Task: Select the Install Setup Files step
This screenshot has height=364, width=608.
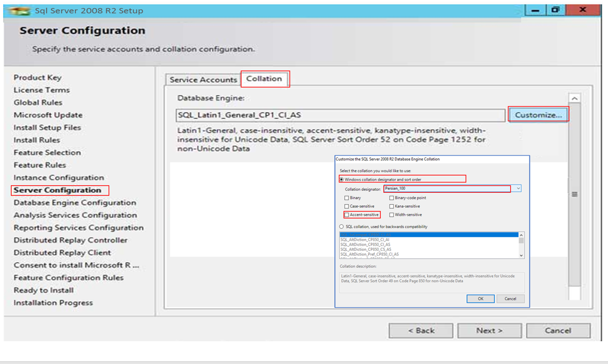Action: click(x=47, y=128)
